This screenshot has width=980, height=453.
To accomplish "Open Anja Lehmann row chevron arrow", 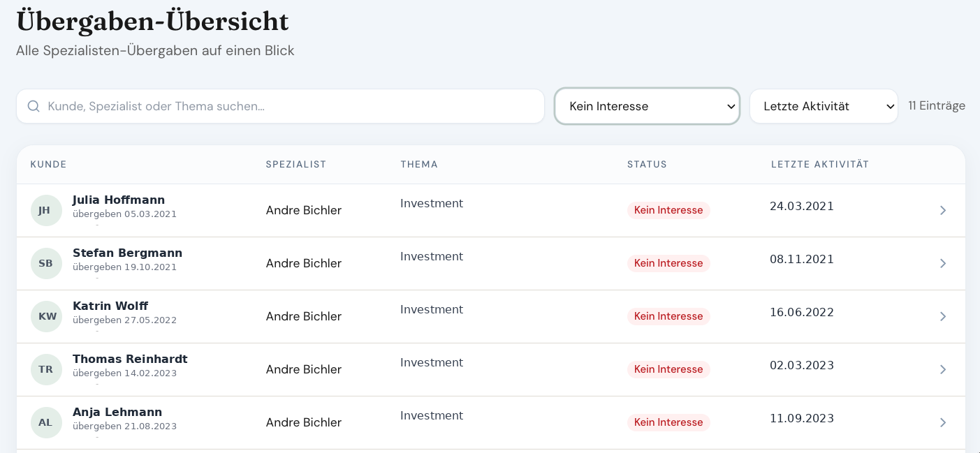I will (943, 422).
